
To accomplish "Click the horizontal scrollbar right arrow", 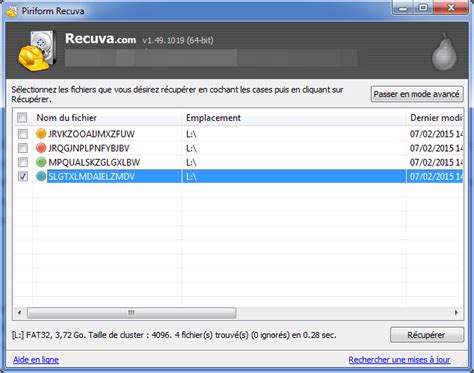I will pos(456,313).
